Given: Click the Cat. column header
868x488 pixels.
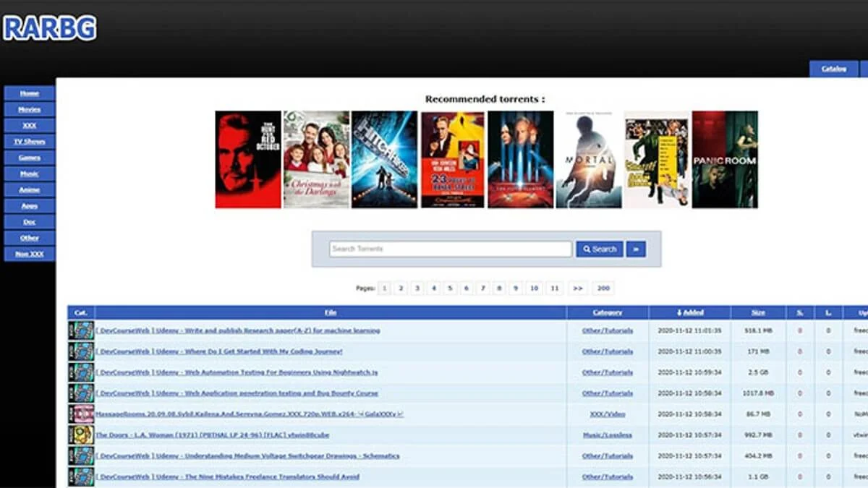Looking at the screenshot, I should (81, 312).
